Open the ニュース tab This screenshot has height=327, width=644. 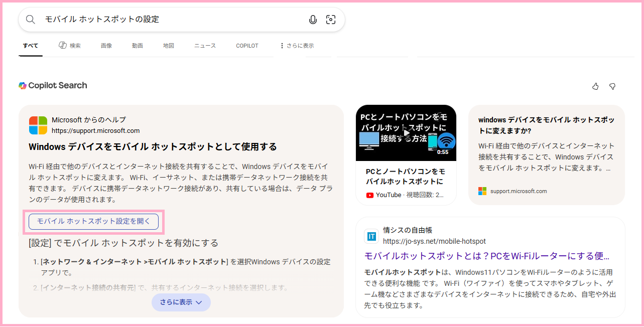[205, 46]
